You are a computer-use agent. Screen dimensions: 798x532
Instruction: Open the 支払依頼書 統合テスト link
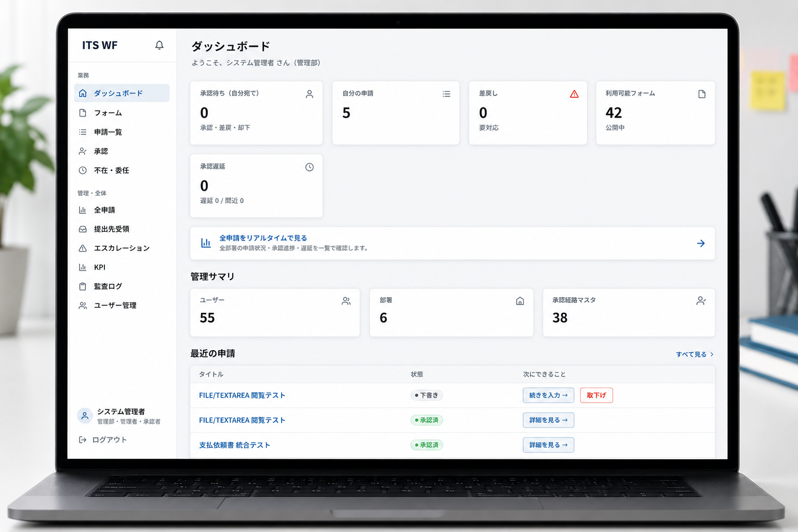[x=234, y=445]
